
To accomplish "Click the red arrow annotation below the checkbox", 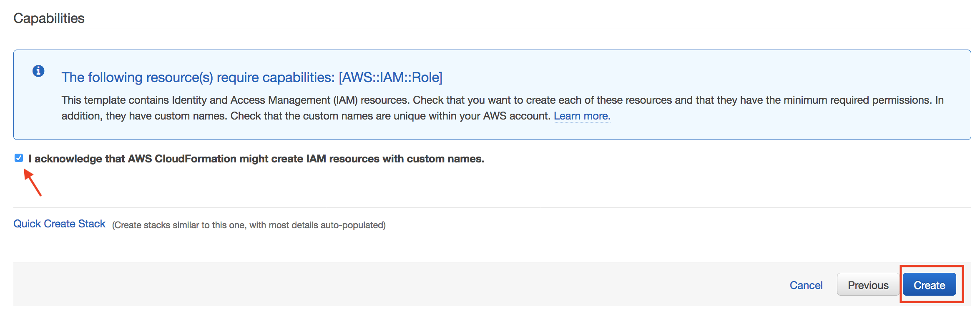I will click(x=33, y=182).
